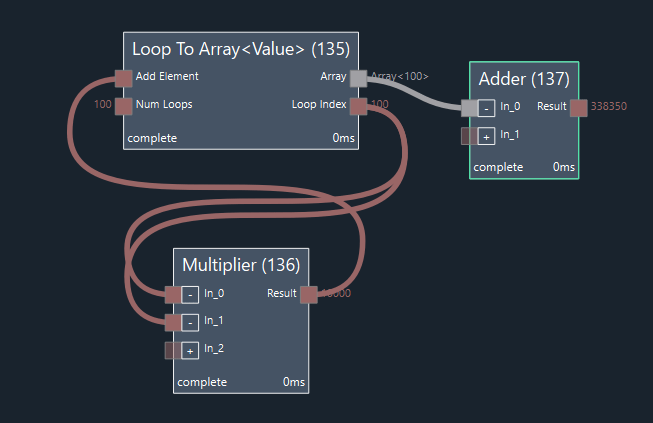Screen dimensions: 653x423
Task: Click the Adder In_0 input port
Action: click(x=470, y=107)
